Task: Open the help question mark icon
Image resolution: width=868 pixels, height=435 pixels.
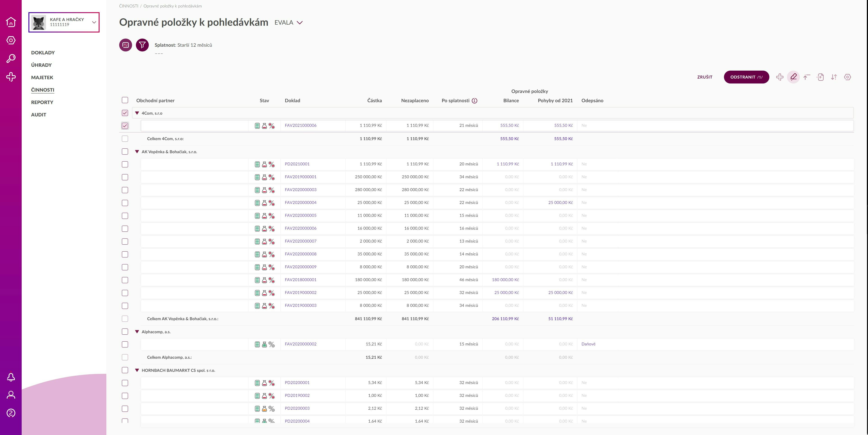Action: tap(11, 413)
